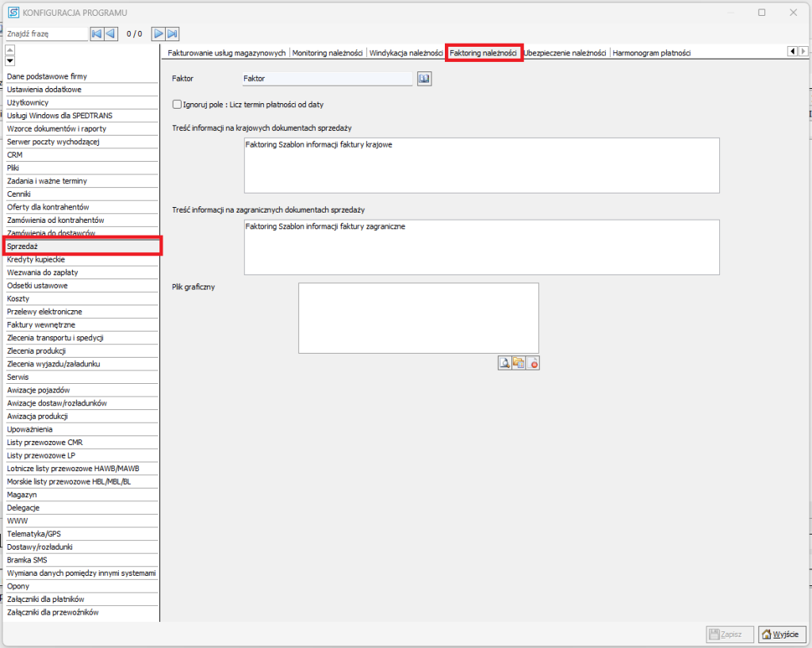Go to next search result arrow

coord(158,33)
